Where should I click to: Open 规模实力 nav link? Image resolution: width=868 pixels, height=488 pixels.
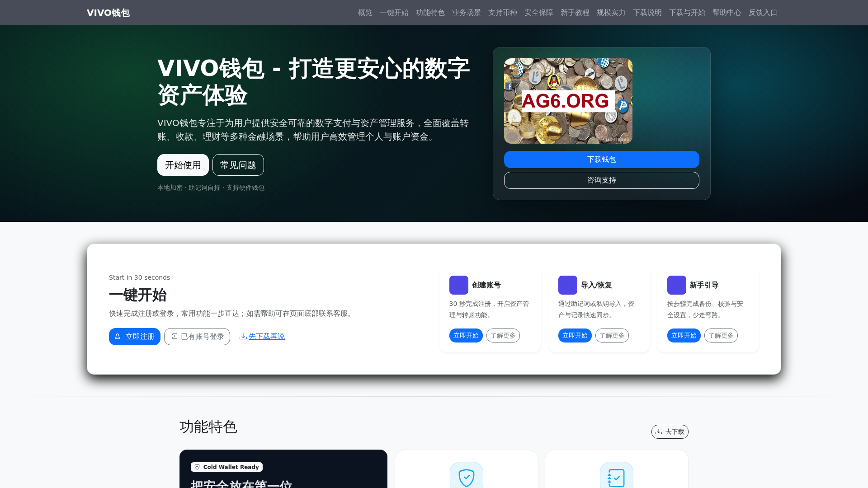[x=611, y=13]
